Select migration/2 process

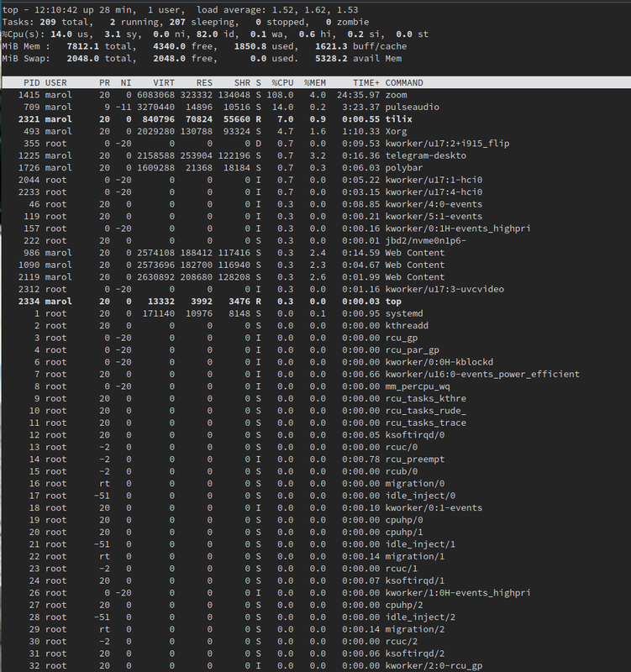click(317, 629)
